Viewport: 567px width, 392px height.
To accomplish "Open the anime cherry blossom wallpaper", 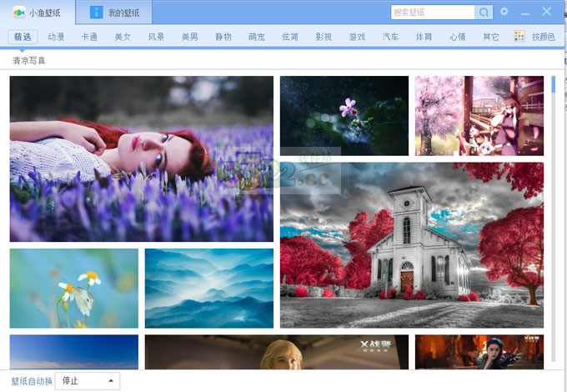I will click(x=479, y=116).
